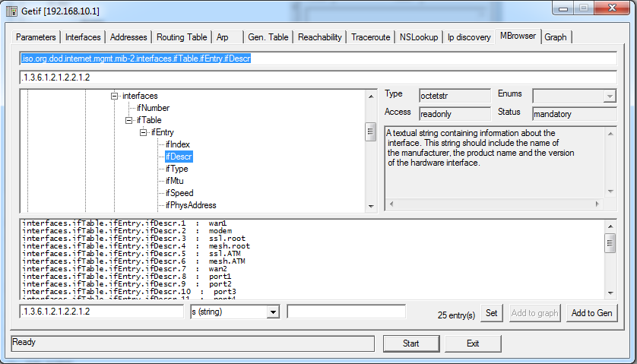Collapse the interfaces tree node
This screenshot has height=364, width=637.
[115, 96]
